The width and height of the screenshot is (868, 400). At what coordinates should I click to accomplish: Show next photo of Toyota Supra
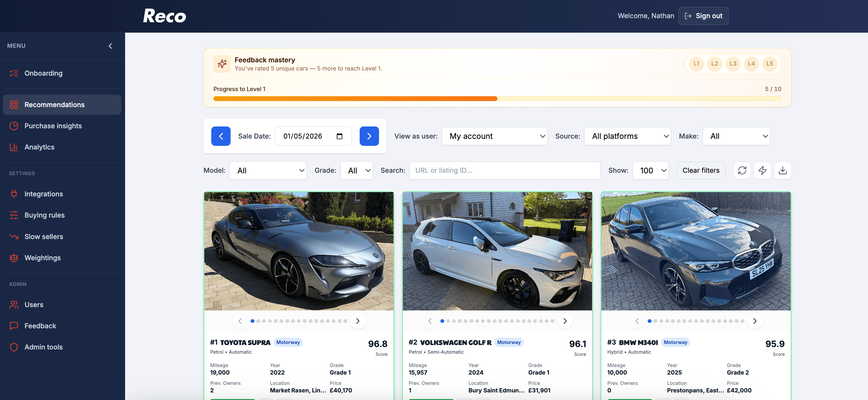tap(358, 321)
